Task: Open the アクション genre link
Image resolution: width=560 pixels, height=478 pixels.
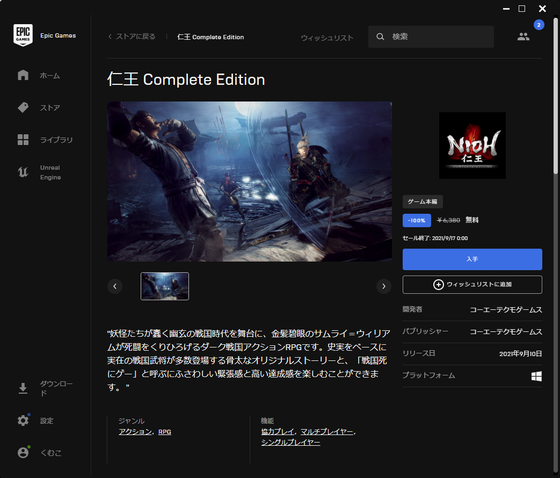Action: tap(135, 432)
